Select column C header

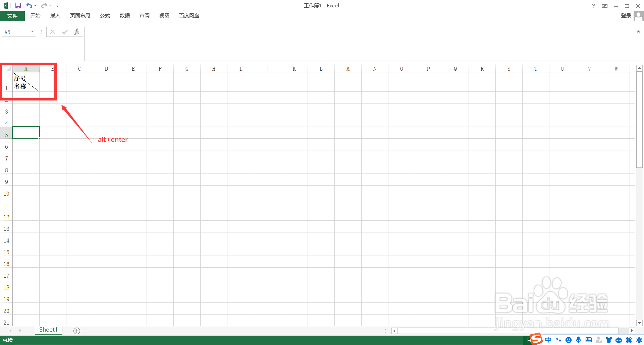(x=79, y=69)
